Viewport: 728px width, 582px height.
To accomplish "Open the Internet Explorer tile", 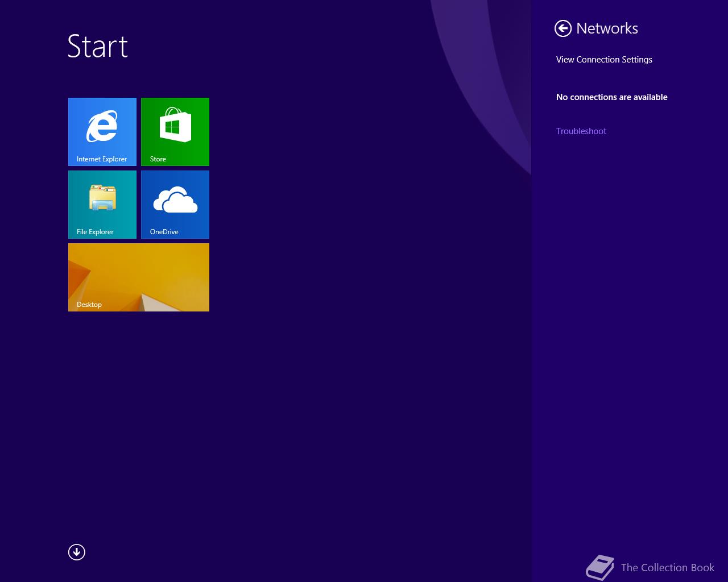I will [102, 132].
